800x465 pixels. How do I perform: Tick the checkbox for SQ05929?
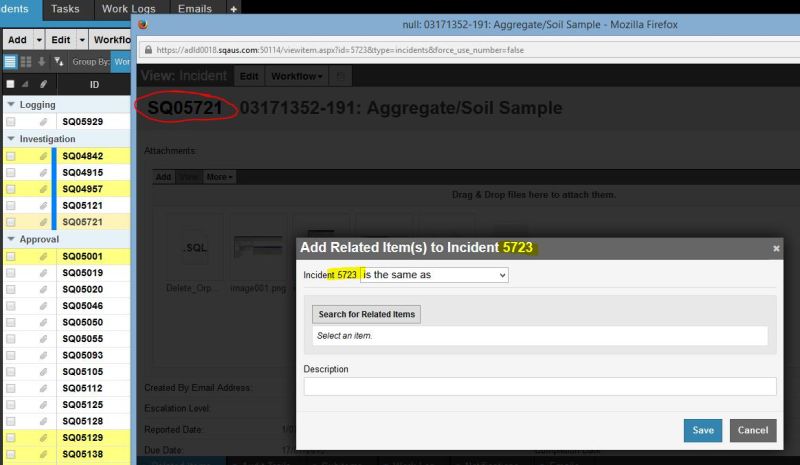click(11, 122)
